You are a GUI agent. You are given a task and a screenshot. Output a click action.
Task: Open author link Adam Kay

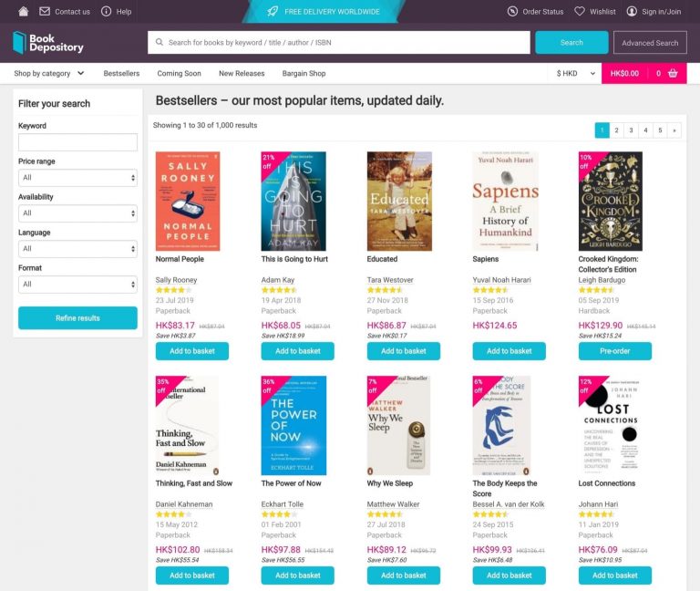(x=278, y=280)
